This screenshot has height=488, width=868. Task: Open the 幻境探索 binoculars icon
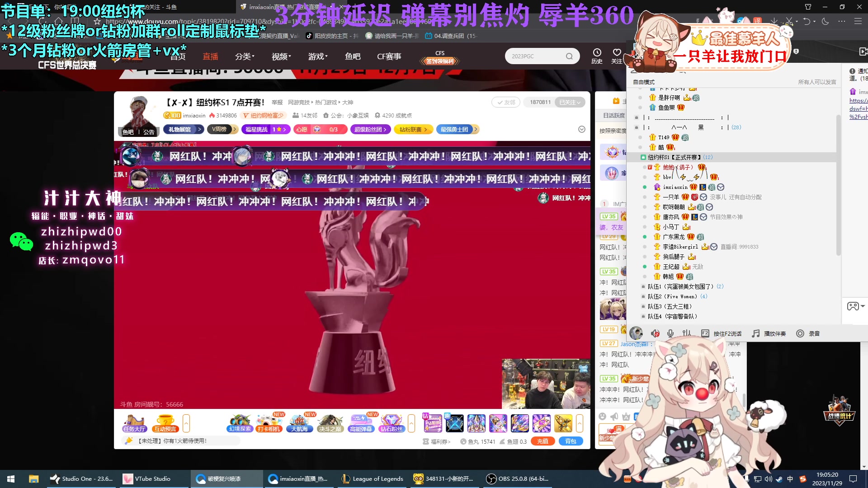[x=240, y=423]
